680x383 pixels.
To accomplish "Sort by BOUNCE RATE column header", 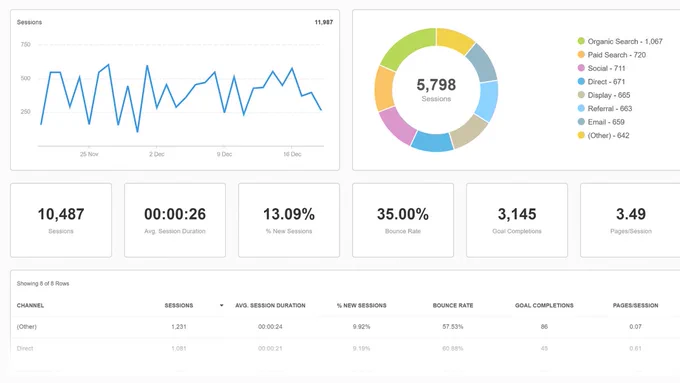I will pyautogui.click(x=453, y=305).
